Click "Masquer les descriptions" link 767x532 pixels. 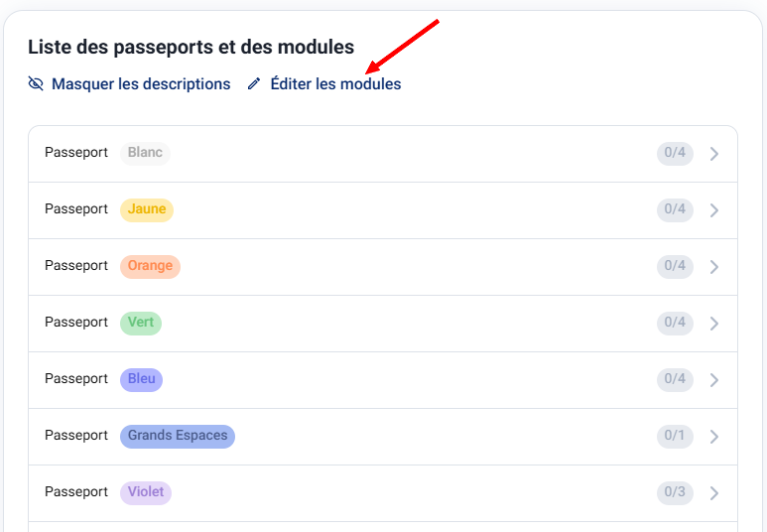tap(141, 84)
